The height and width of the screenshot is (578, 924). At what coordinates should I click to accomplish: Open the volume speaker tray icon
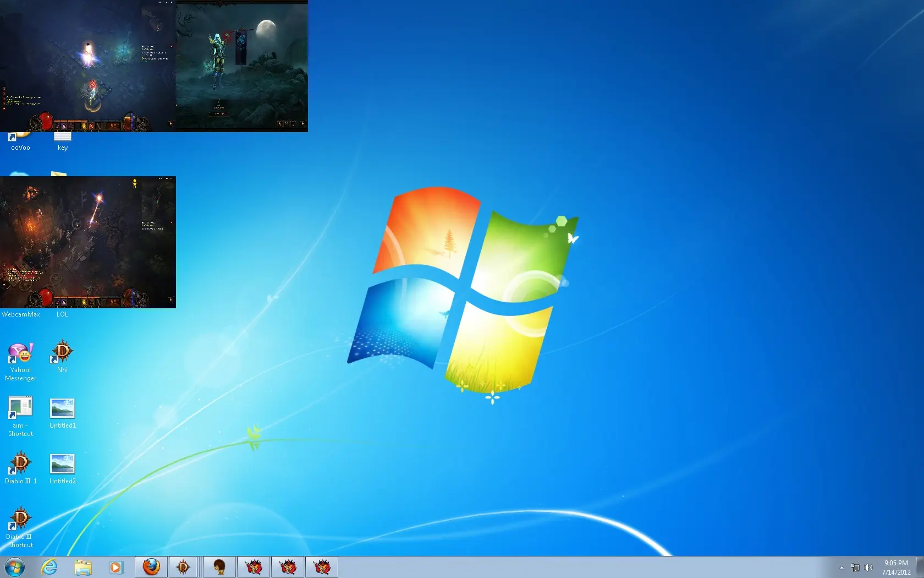pos(868,568)
